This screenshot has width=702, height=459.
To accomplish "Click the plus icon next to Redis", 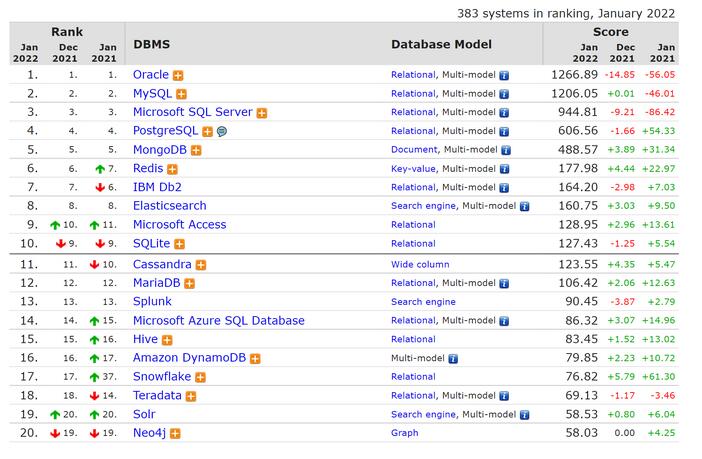I will click(172, 169).
